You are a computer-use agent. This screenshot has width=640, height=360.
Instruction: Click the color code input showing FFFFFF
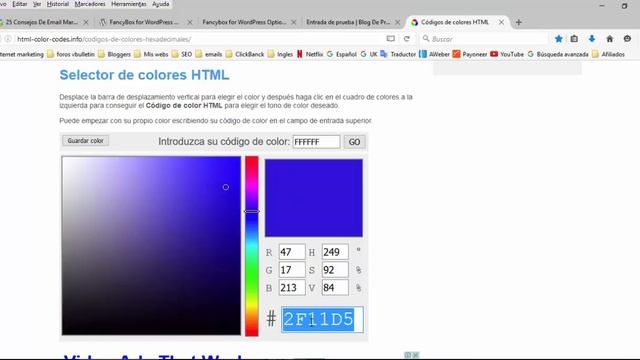point(316,142)
